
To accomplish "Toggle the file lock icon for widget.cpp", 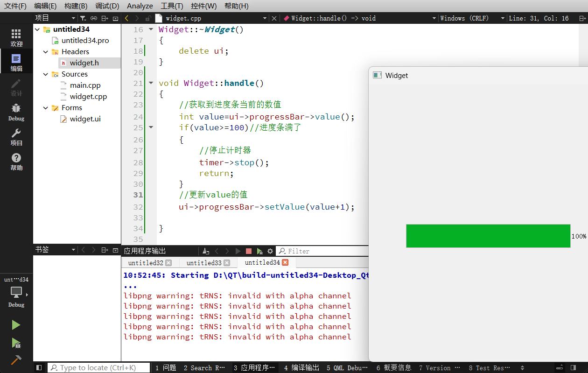I will click(147, 18).
